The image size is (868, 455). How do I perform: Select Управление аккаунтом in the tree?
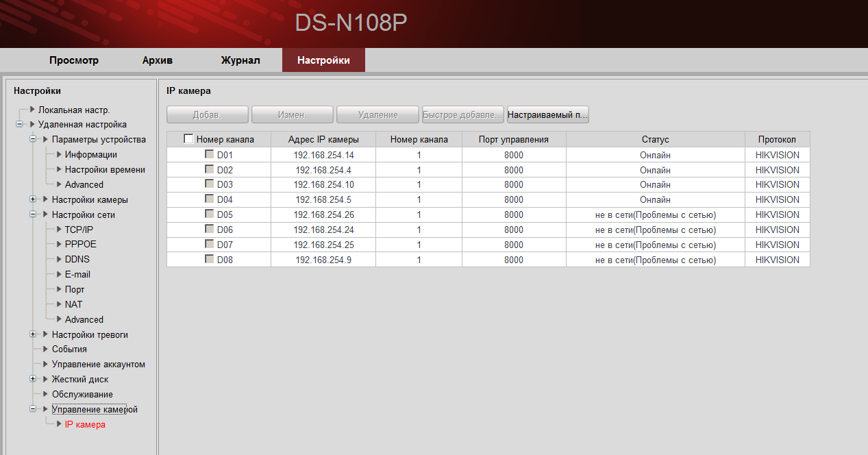(99, 364)
